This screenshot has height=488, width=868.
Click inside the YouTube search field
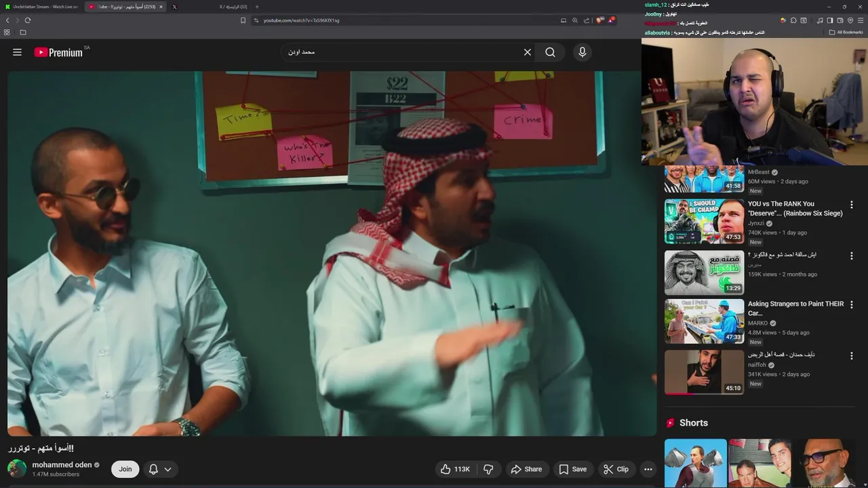pyautogui.click(x=400, y=52)
